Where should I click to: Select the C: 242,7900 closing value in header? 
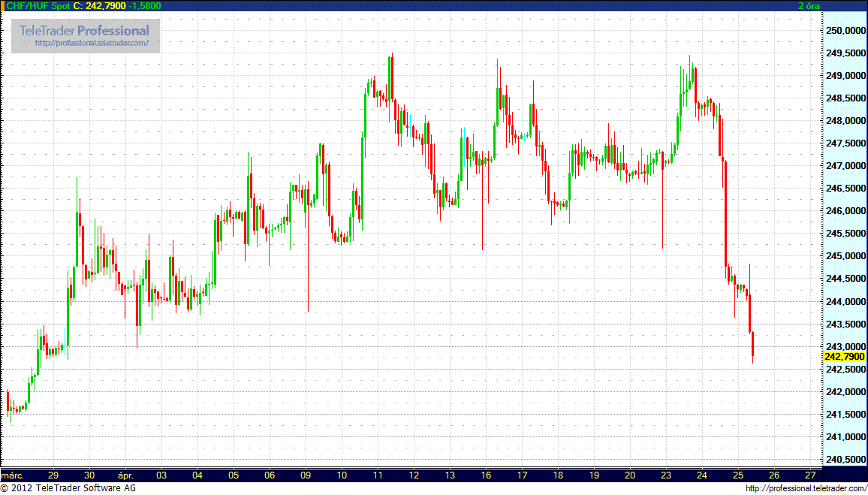[x=99, y=5]
